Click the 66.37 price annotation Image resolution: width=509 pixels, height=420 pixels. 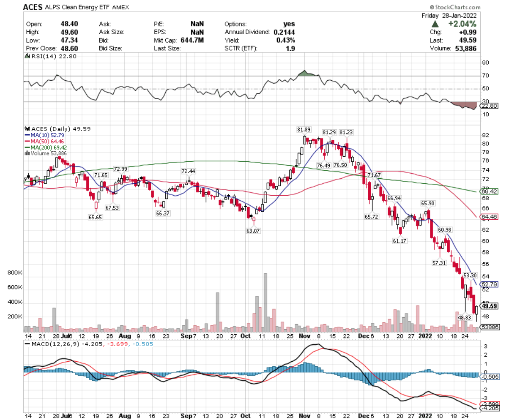pyautogui.click(x=163, y=214)
